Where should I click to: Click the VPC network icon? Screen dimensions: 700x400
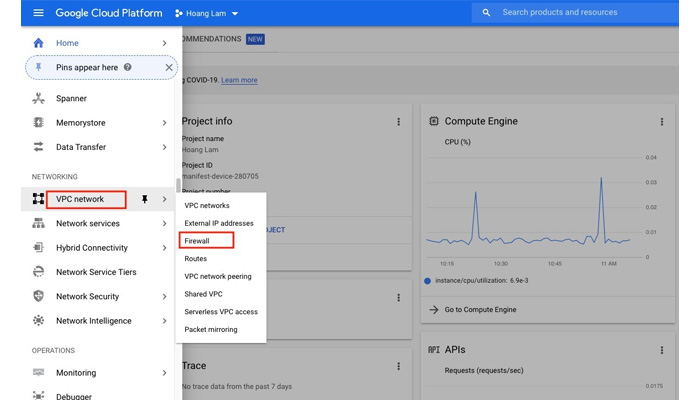(38, 199)
